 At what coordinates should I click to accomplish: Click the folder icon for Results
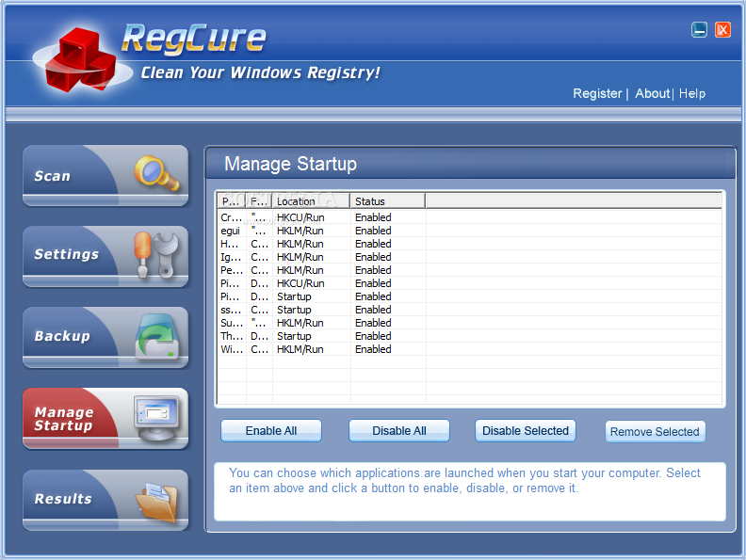(x=156, y=501)
